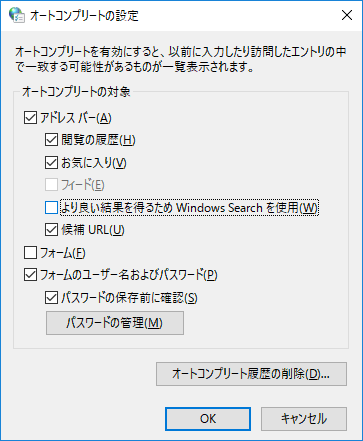Uncheck the 候補 URL(U) checkbox
The height and width of the screenshot is (441, 363).
pyautogui.click(x=51, y=230)
